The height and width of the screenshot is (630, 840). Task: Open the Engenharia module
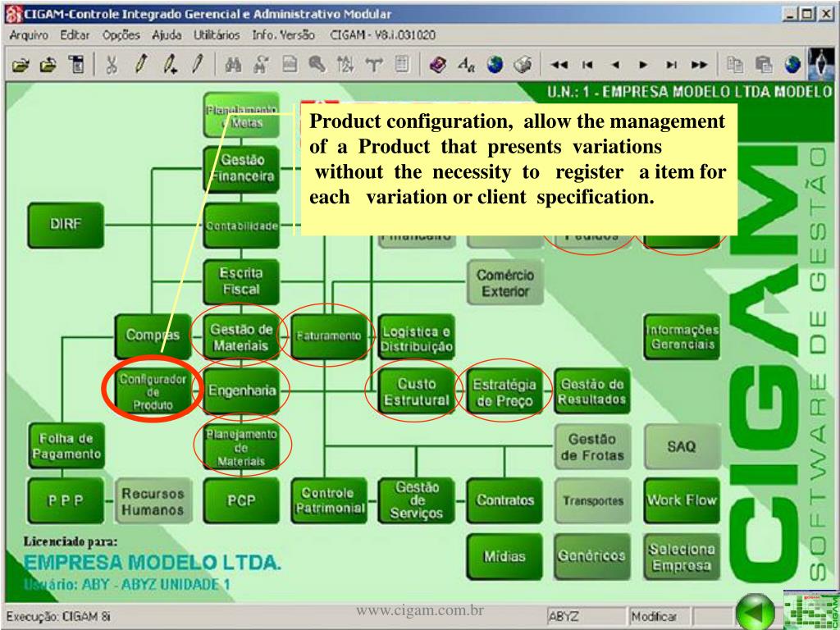click(241, 390)
